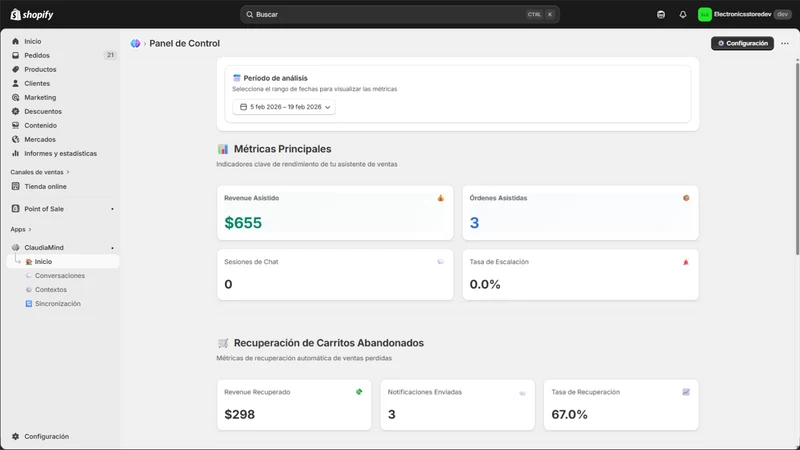This screenshot has width=800, height=450.
Task: Click the sidebar Configuración gear icon
Action: [x=15, y=436]
